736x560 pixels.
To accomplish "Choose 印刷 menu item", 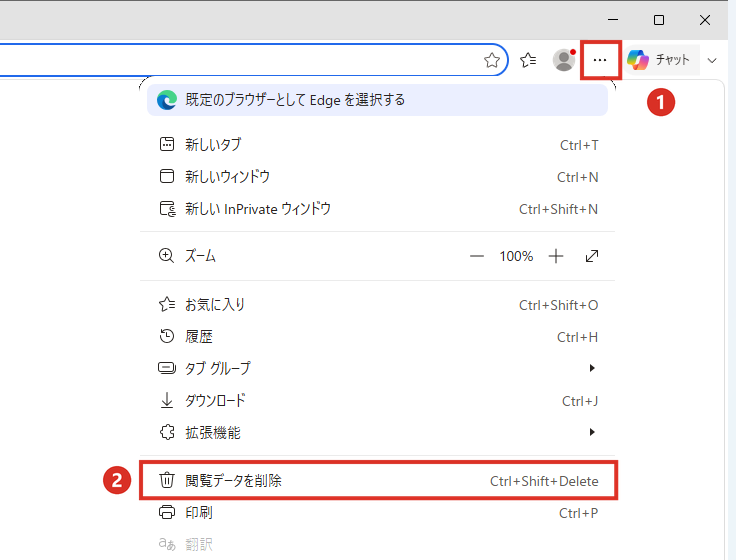I will pos(377,513).
